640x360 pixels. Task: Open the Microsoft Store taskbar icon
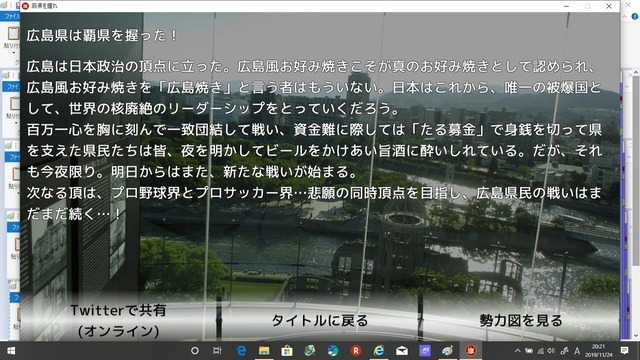pyautogui.click(x=287, y=351)
